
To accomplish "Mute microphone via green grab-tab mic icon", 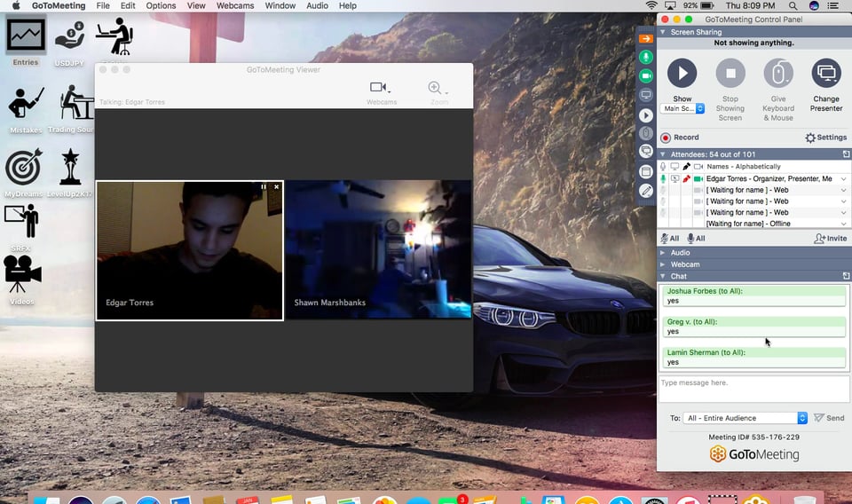I will click(x=645, y=57).
